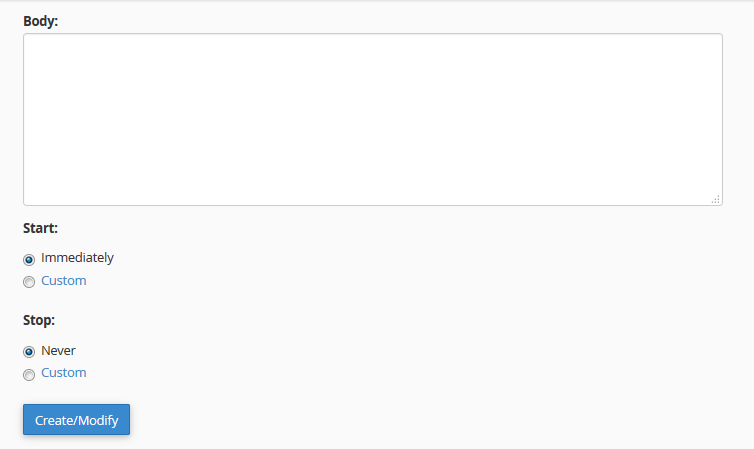The image size is (754, 449).
Task: Click the Start: section heading
Action: [40, 228]
